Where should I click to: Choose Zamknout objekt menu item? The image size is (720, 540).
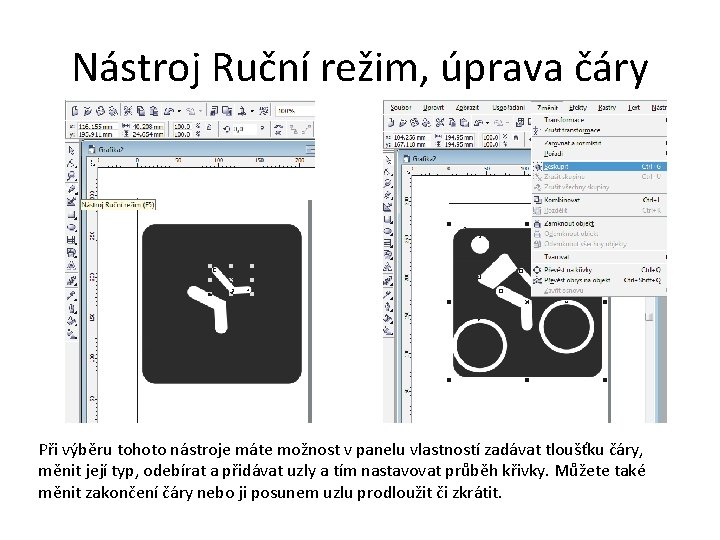[599, 224]
